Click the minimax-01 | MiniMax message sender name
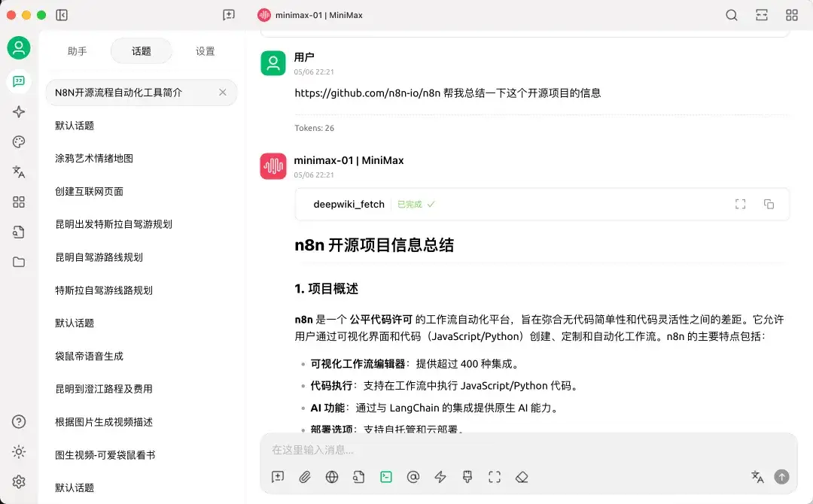The image size is (813, 504). [x=349, y=160]
